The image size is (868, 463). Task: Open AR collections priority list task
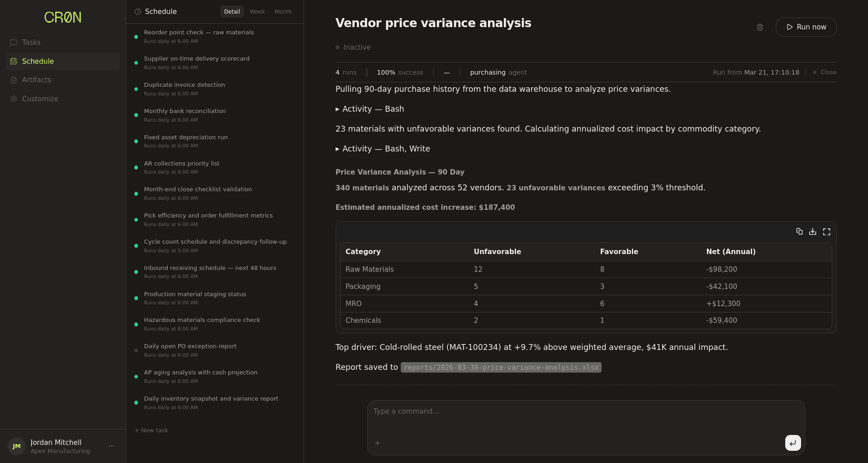[215, 168]
